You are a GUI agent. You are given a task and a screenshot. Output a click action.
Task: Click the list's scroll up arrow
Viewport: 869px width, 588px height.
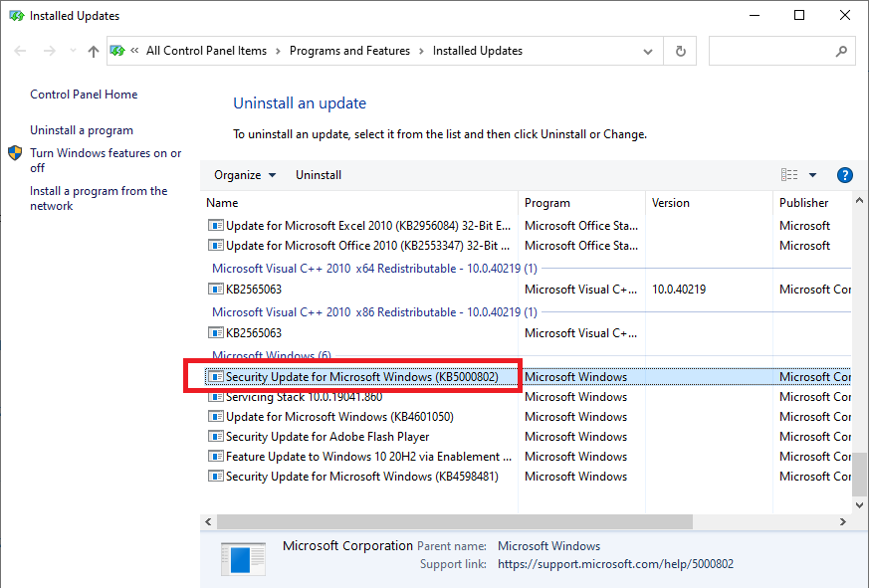coord(859,201)
